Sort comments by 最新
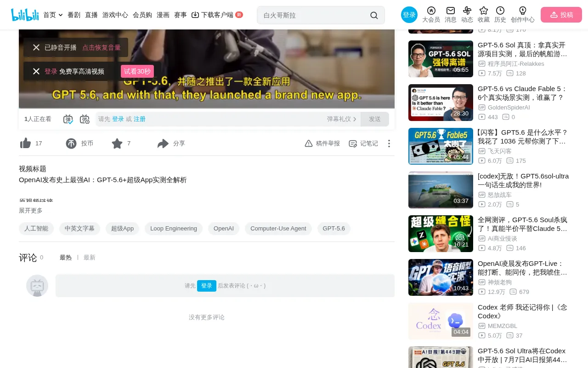588x368 pixels. 90,258
